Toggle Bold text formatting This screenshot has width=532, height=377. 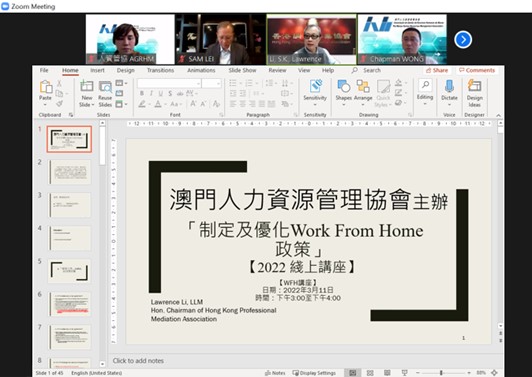point(142,93)
